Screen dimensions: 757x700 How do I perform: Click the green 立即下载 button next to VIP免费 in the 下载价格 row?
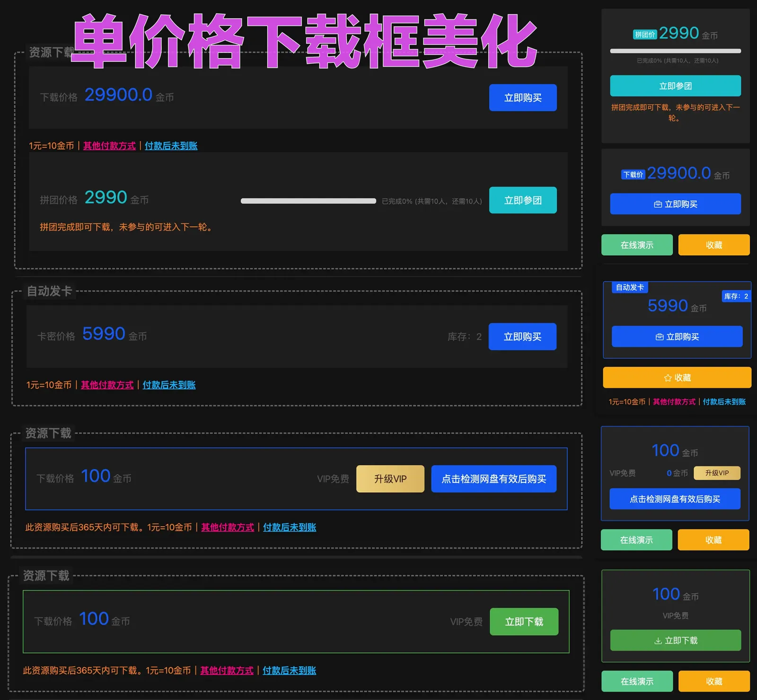tap(524, 622)
